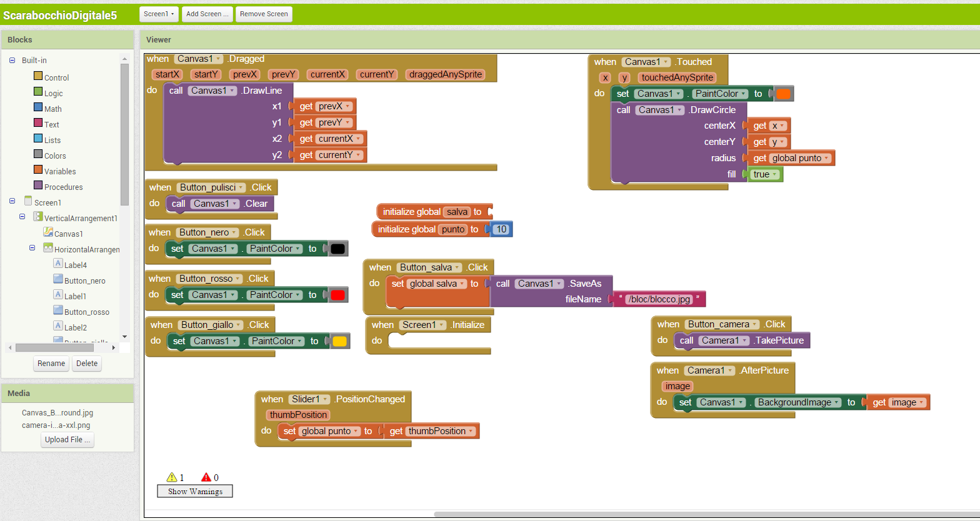The height and width of the screenshot is (521, 980).
Task: Click the yellow warning triangle icon
Action: tap(172, 477)
